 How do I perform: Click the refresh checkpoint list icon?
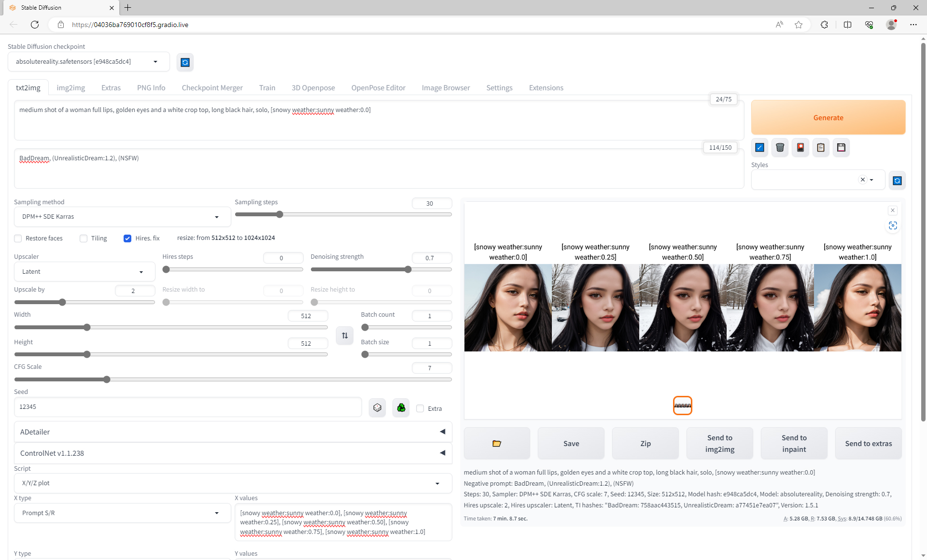[185, 62]
